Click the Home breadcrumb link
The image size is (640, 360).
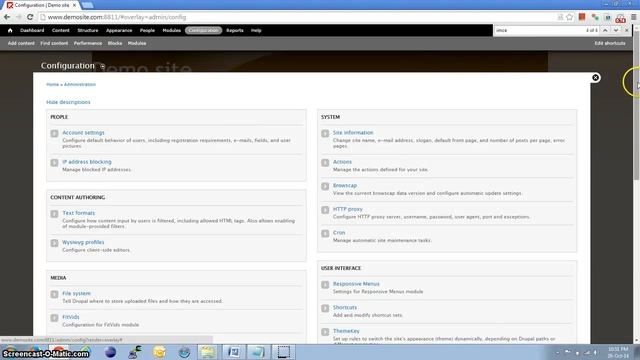click(x=52, y=84)
